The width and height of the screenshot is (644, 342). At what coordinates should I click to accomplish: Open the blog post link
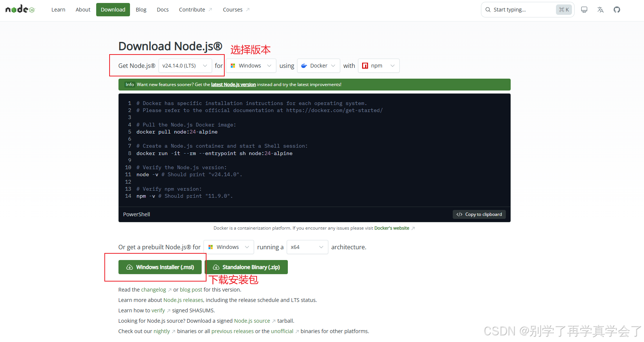(x=191, y=290)
